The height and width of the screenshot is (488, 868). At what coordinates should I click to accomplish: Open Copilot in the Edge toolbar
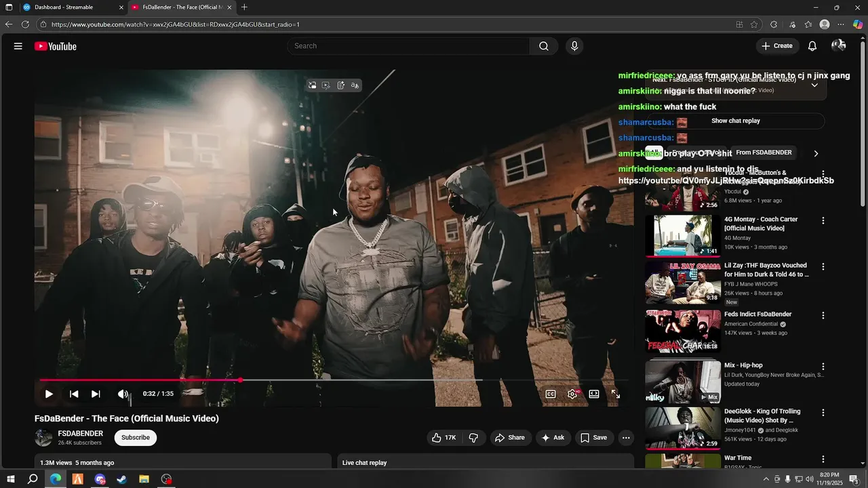coord(858,24)
